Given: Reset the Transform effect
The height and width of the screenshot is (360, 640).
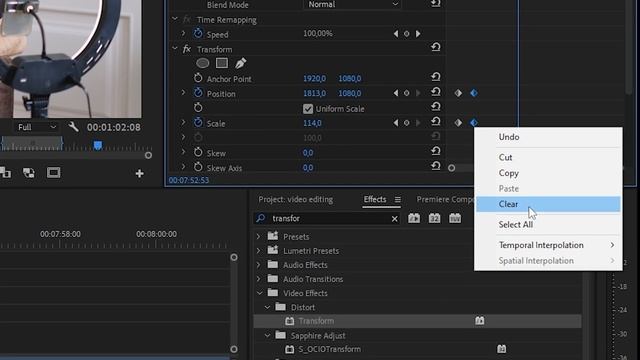Looking at the screenshot, I should (x=436, y=47).
